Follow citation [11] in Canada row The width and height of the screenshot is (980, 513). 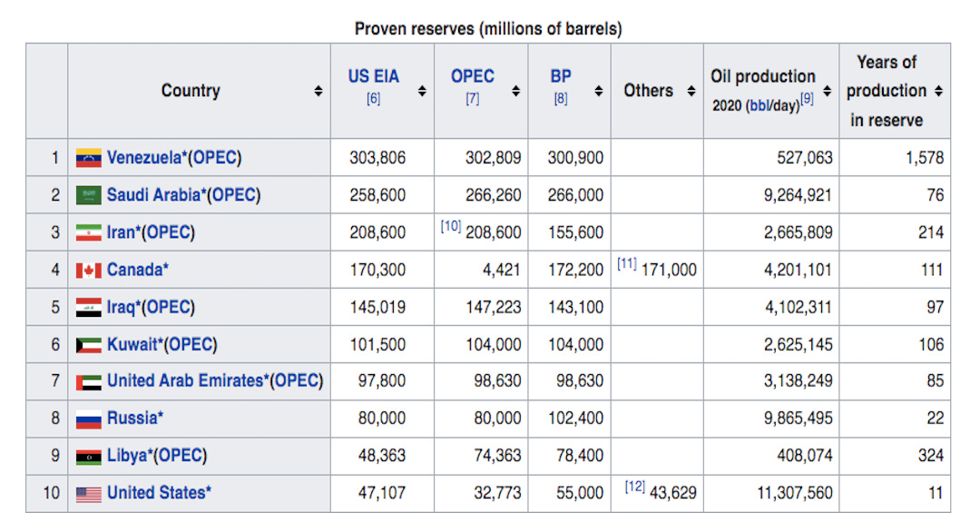point(627,263)
